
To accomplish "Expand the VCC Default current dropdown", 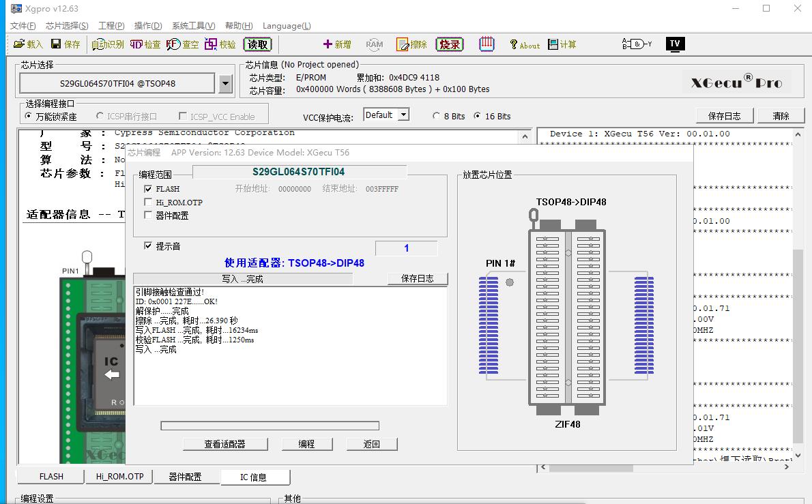I will (403, 115).
